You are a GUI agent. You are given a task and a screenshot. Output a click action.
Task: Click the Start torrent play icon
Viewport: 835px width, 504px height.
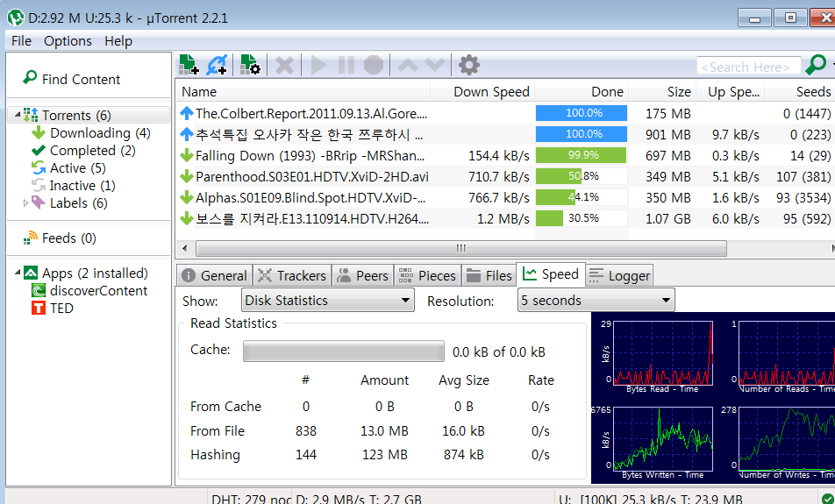(318, 65)
